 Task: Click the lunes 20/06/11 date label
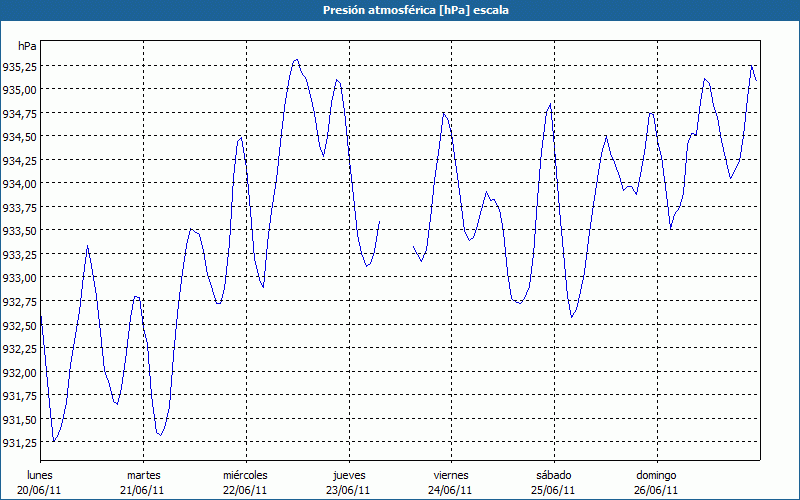pyautogui.click(x=41, y=482)
